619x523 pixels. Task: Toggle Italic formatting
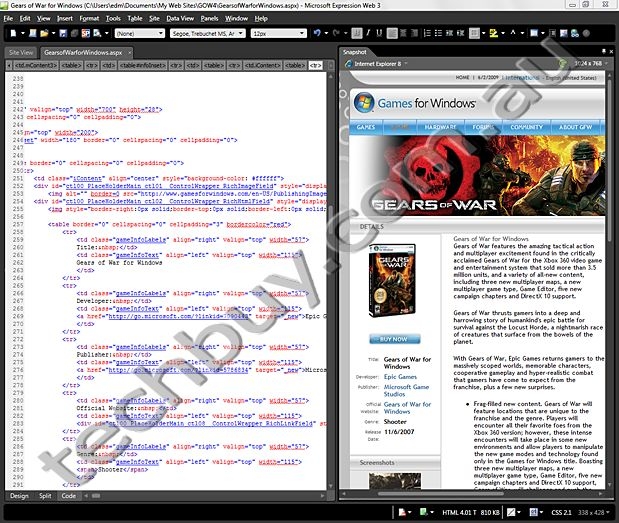(x=368, y=34)
